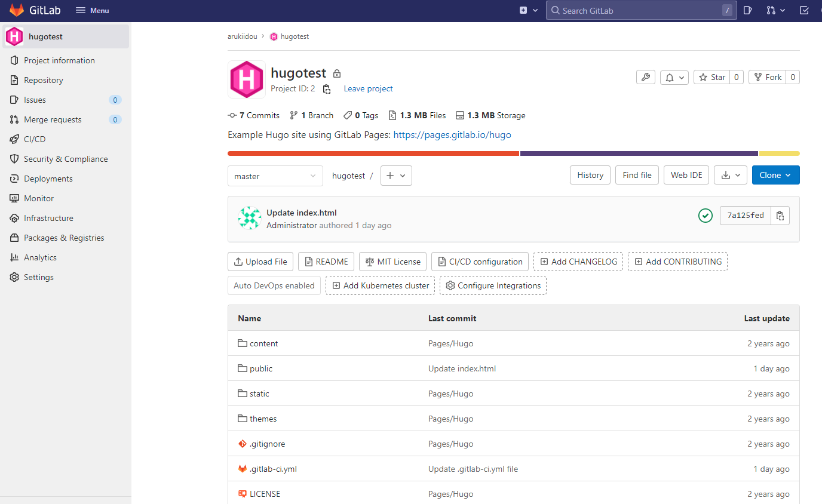The image size is (822, 504).
Task: Click Add Kubernetes cluster
Action: pos(380,285)
